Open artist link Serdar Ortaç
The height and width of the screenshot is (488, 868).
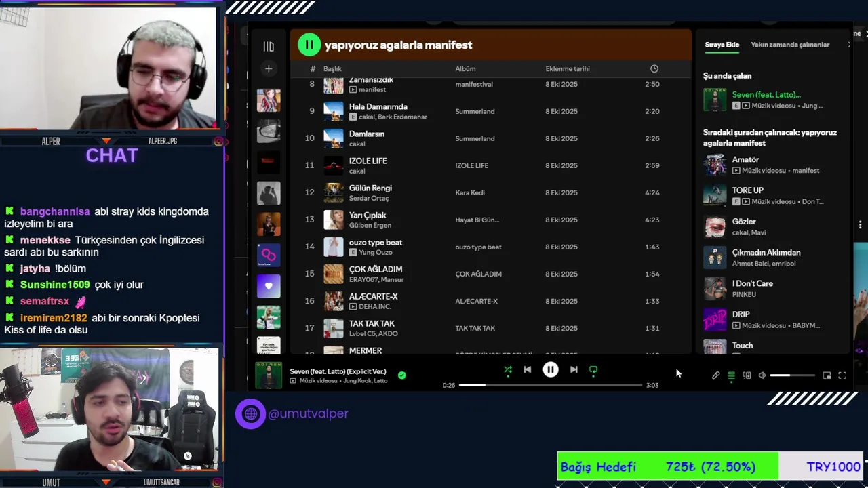(369, 198)
